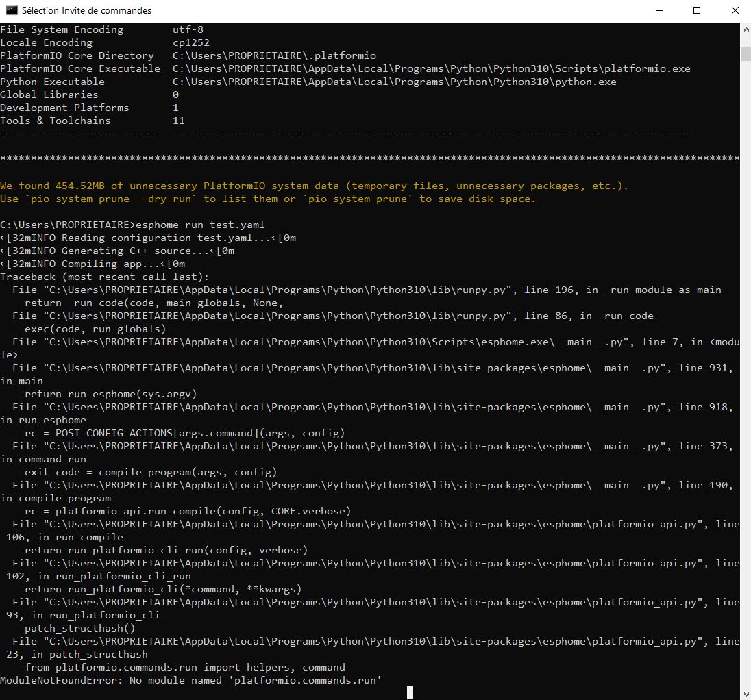This screenshot has width=751, height=700.
Task: Click the "INFO Generating C++ source..." line
Action: click(117, 251)
